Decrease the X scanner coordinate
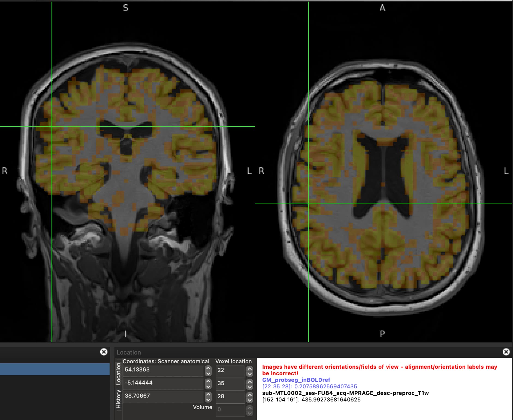Image resolution: width=513 pixels, height=420 pixels. tap(208, 374)
